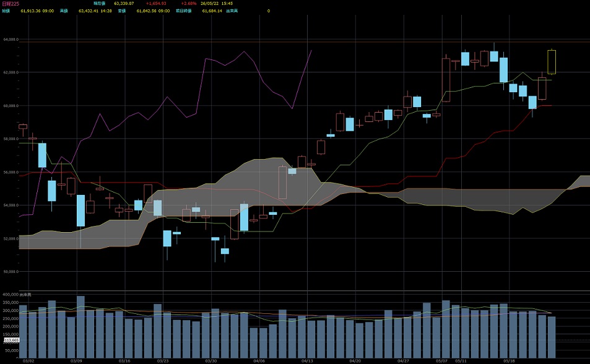Click the high price 63,432.41

pyautogui.click(x=89, y=11)
